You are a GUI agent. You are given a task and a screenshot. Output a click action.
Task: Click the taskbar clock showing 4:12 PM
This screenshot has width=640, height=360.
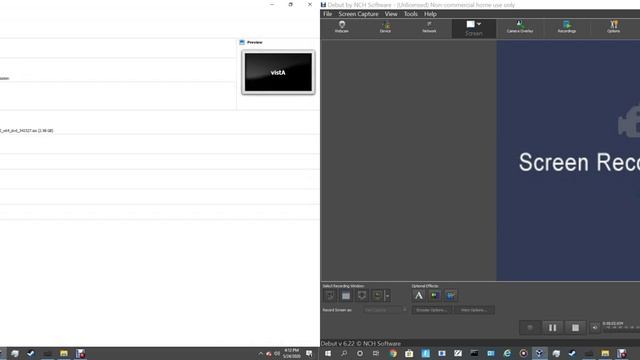(x=292, y=353)
